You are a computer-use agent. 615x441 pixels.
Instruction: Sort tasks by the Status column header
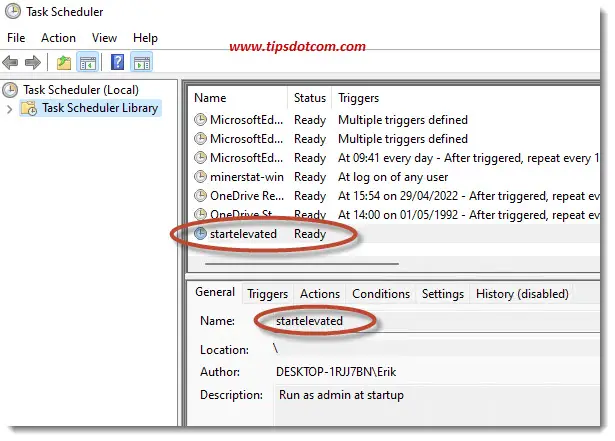(x=310, y=98)
